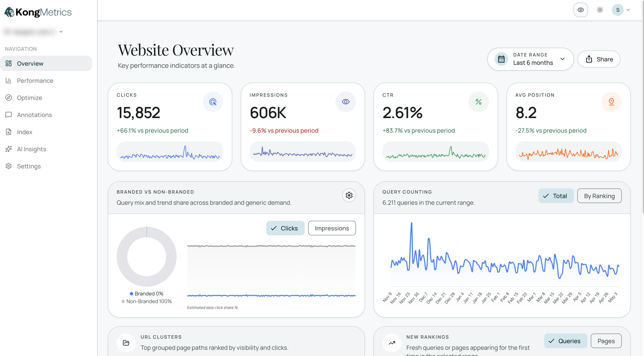Click the Optimize compass icon
Viewport: 644px width, 356px height.
[x=9, y=98]
